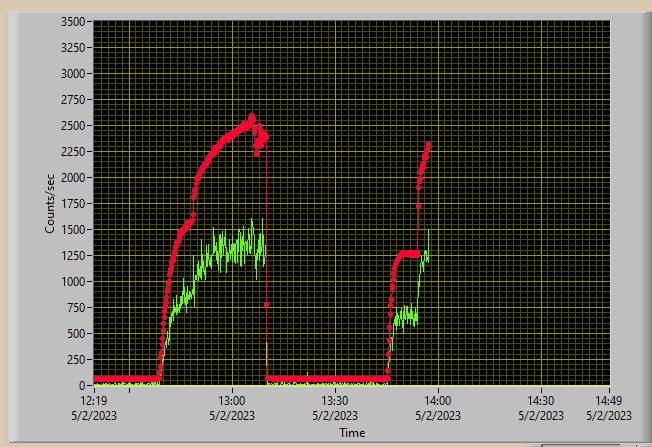Click the 0 minimum Y-axis label

pyautogui.click(x=82, y=385)
